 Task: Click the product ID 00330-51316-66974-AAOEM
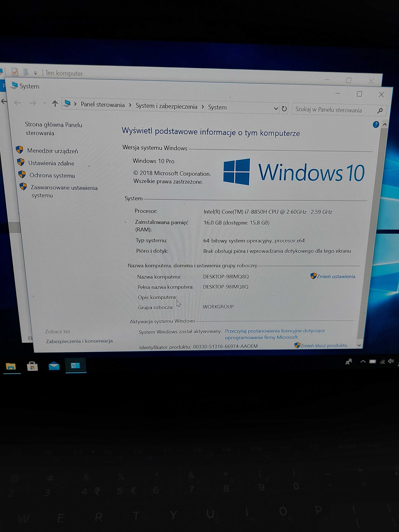(225, 346)
